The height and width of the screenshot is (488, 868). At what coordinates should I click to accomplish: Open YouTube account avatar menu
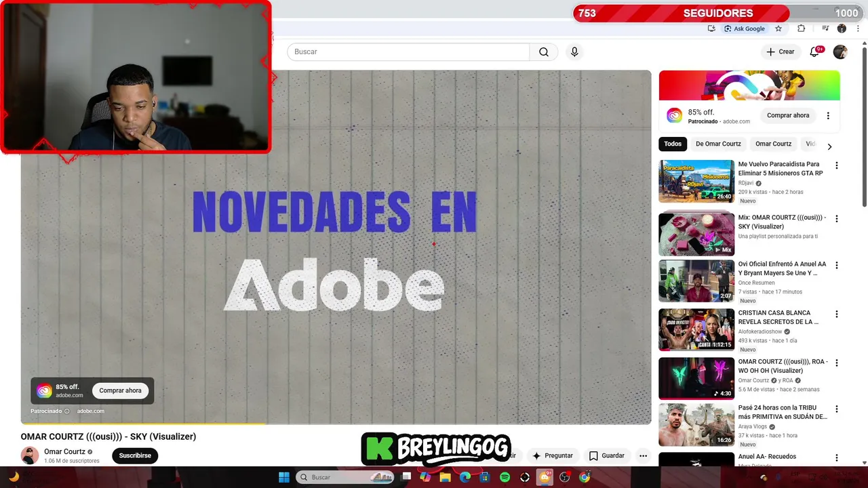[840, 52]
